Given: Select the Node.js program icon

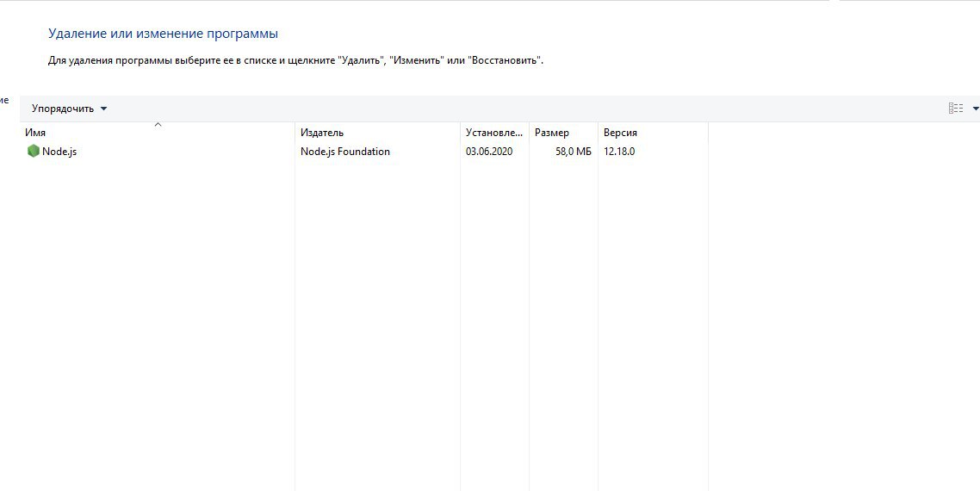Looking at the screenshot, I should 33,152.
